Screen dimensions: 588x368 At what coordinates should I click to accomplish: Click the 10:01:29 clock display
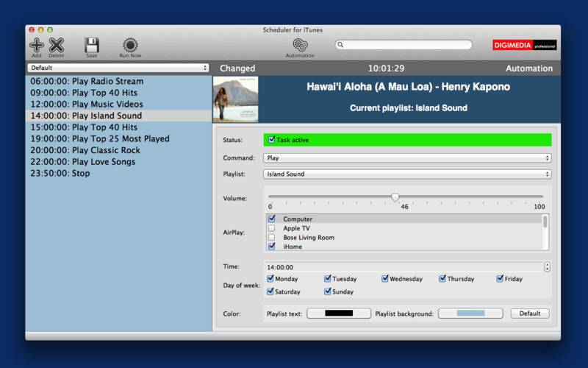pyautogui.click(x=386, y=68)
